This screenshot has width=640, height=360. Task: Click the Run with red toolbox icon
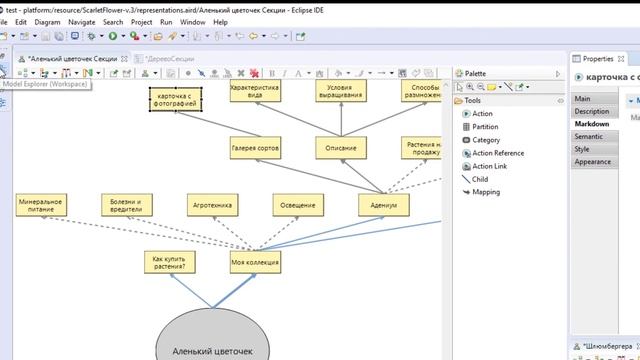pos(134,36)
